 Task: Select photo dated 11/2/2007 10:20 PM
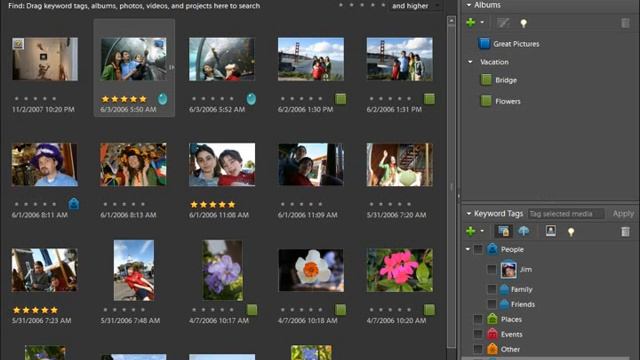(45, 59)
